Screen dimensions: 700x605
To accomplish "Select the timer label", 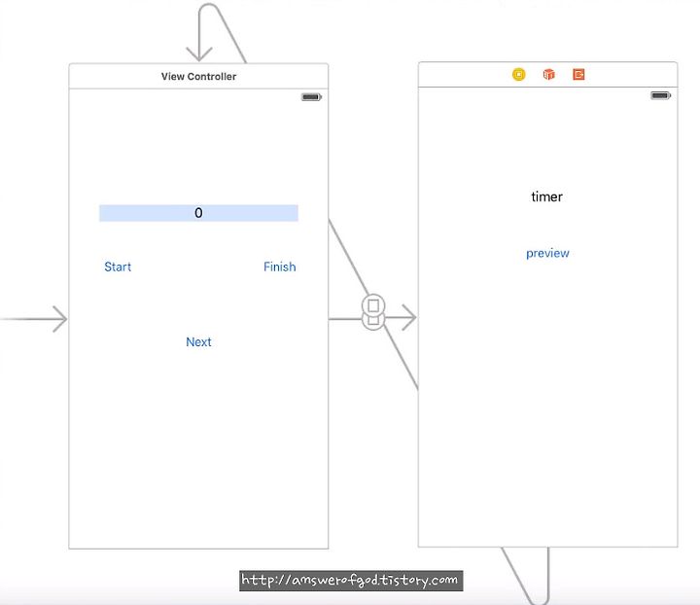I will click(x=546, y=196).
